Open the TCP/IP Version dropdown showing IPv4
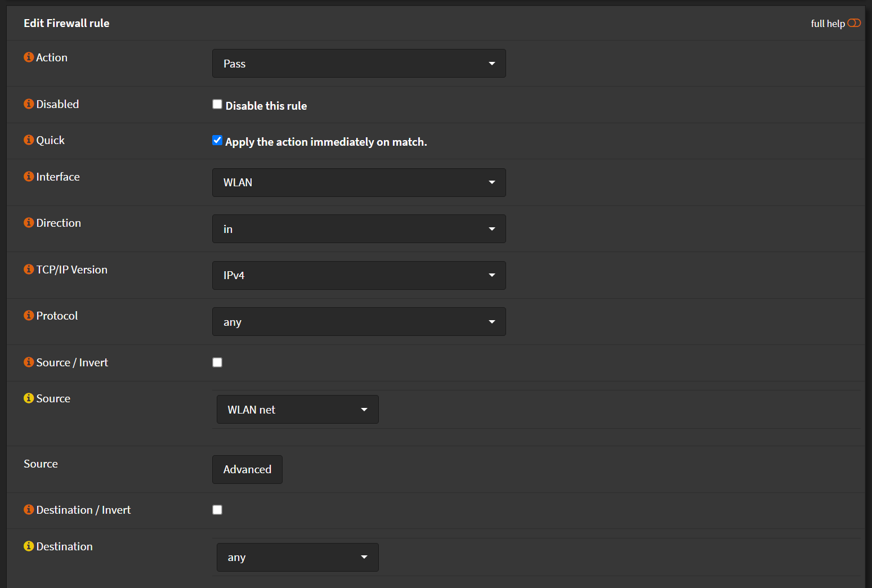This screenshot has width=872, height=588. coord(359,276)
